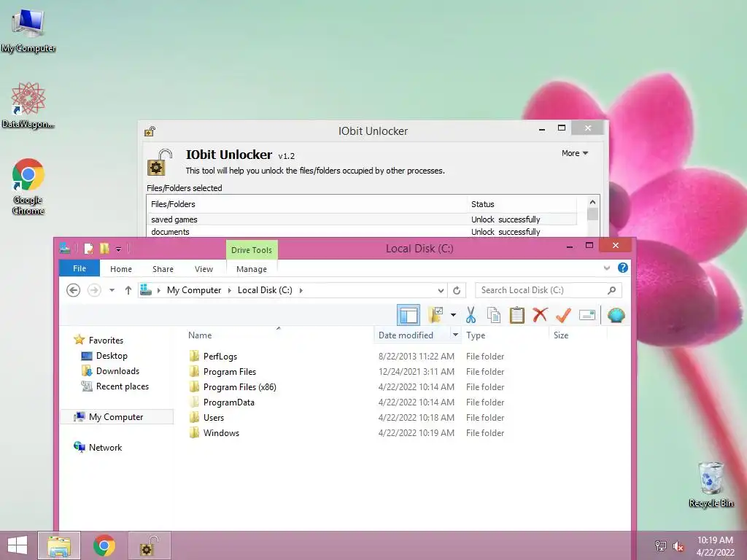Open dropdown arrow beside folder options icon

coord(453,315)
